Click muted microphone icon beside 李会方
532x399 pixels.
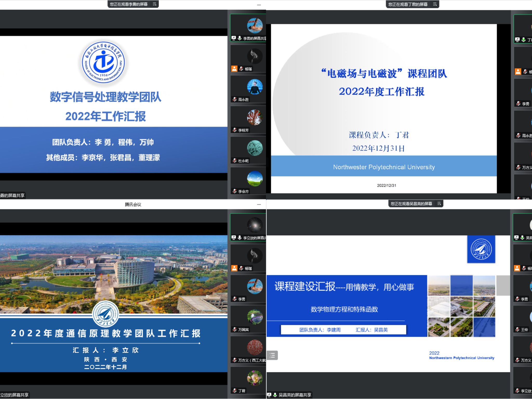pyautogui.click(x=235, y=191)
